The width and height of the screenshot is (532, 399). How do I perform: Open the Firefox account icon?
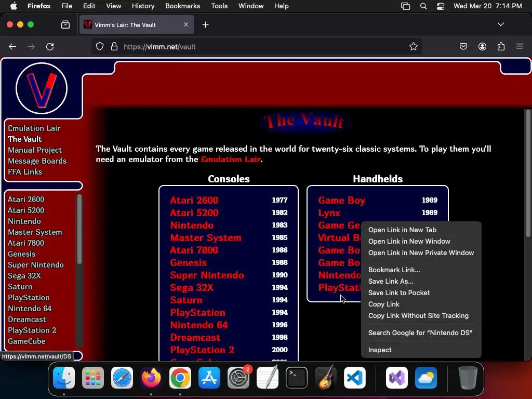(482, 46)
